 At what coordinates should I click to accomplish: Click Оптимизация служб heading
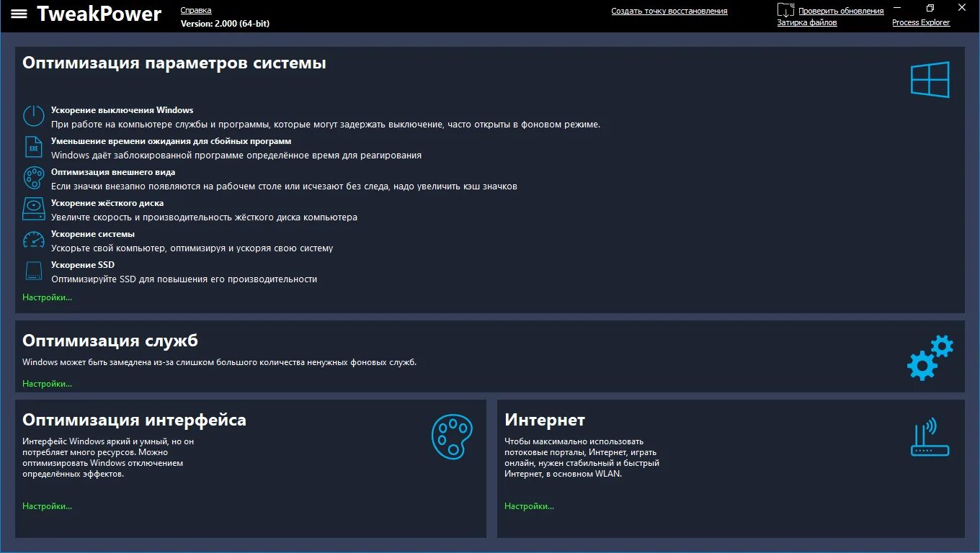[110, 341]
